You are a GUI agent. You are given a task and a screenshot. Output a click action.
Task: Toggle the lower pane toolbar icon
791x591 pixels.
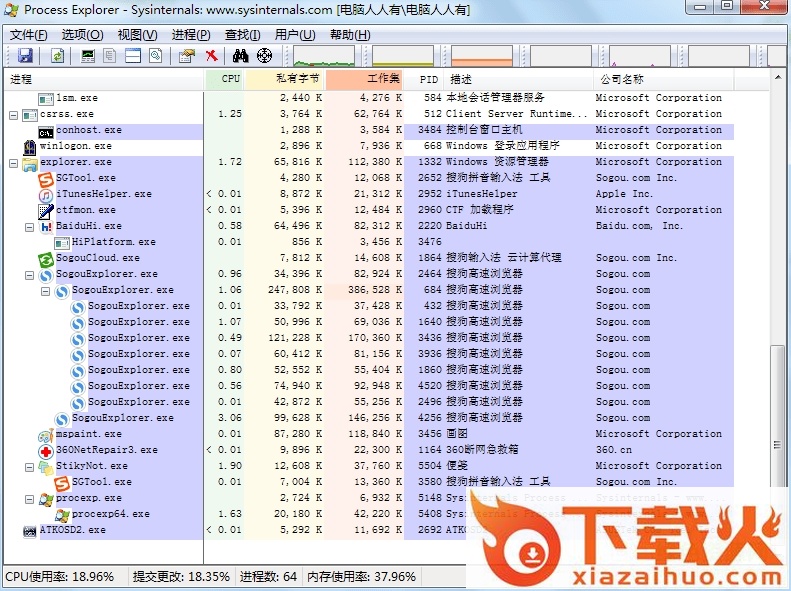click(133, 56)
